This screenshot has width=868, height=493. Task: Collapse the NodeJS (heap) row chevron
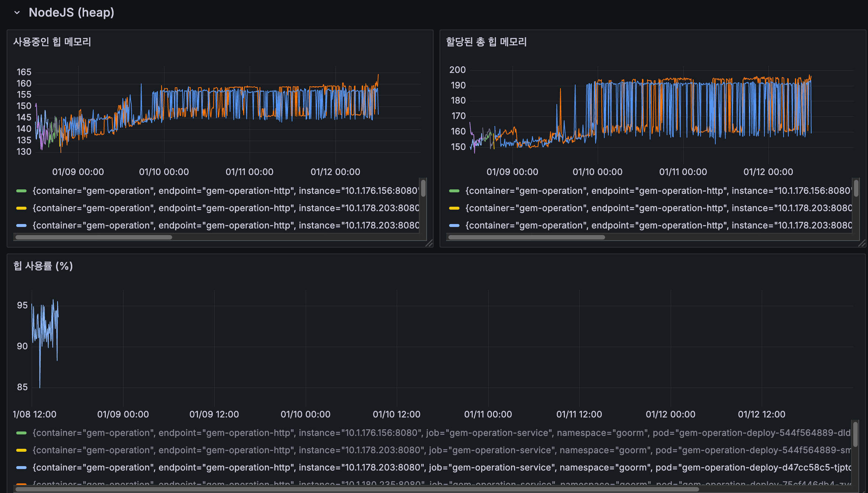point(17,13)
